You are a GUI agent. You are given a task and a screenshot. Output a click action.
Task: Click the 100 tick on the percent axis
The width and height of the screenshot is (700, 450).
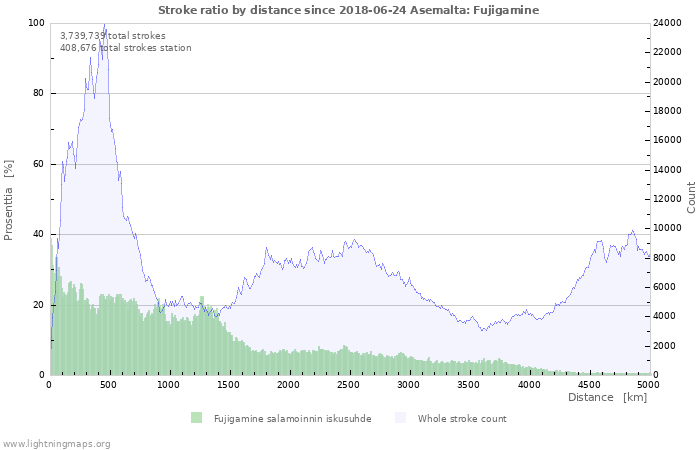pos(36,23)
